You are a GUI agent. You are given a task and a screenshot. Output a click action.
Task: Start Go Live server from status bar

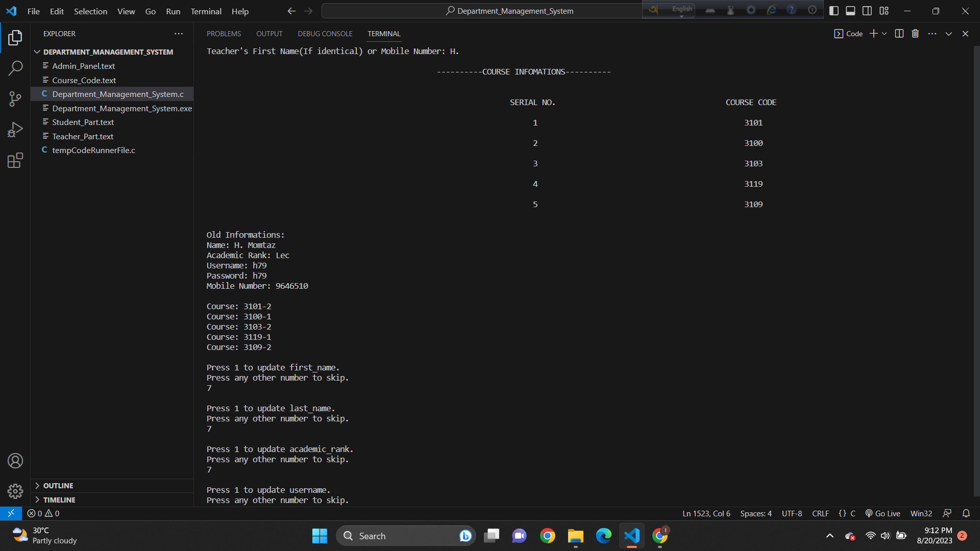[x=883, y=513]
